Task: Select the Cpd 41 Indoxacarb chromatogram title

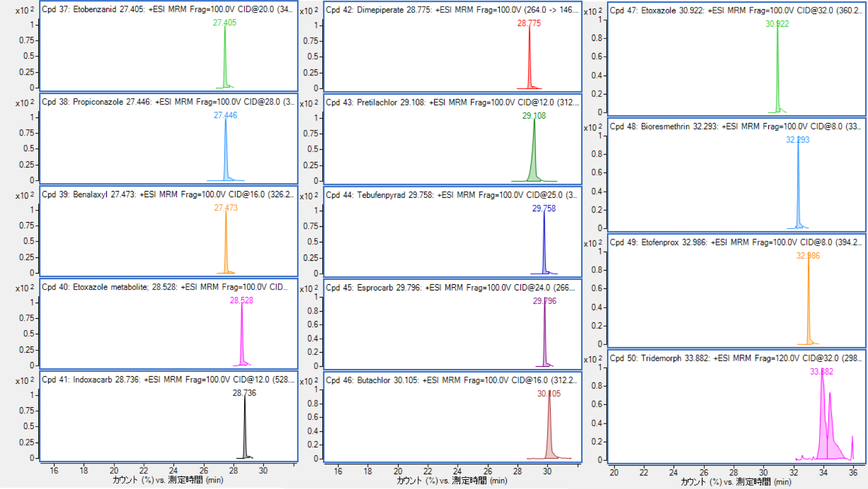Action: 168,380
